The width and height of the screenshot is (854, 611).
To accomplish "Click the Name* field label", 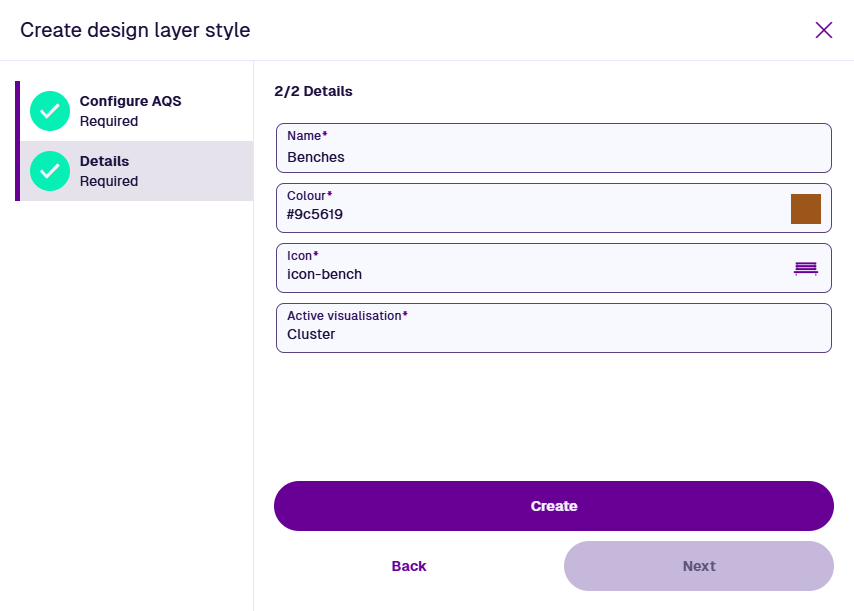I will pyautogui.click(x=307, y=136).
